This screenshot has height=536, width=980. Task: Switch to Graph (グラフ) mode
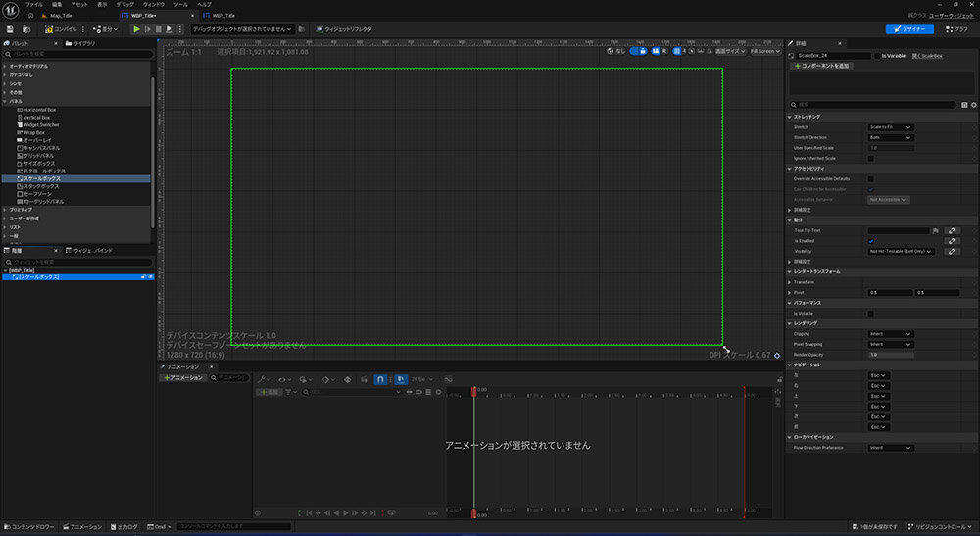(956, 29)
